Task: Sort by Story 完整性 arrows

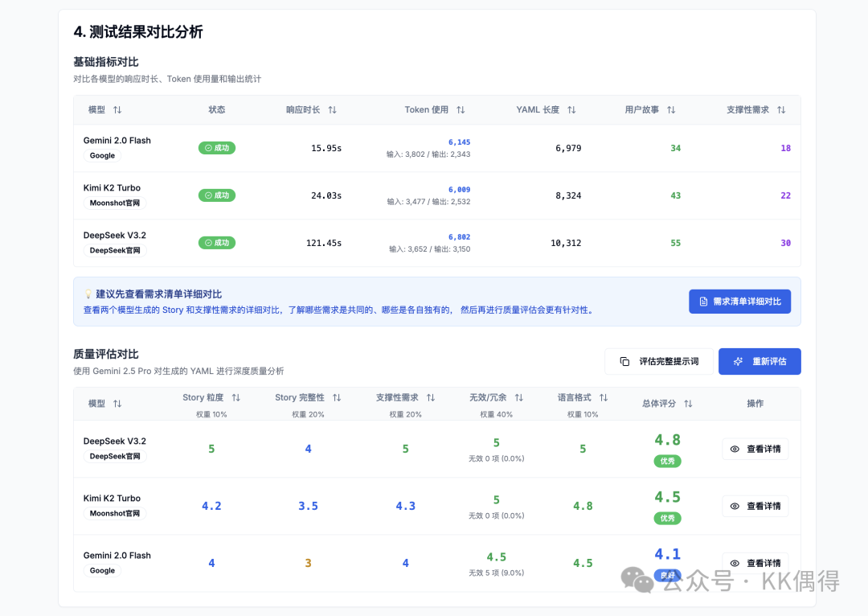Action: pos(337,398)
